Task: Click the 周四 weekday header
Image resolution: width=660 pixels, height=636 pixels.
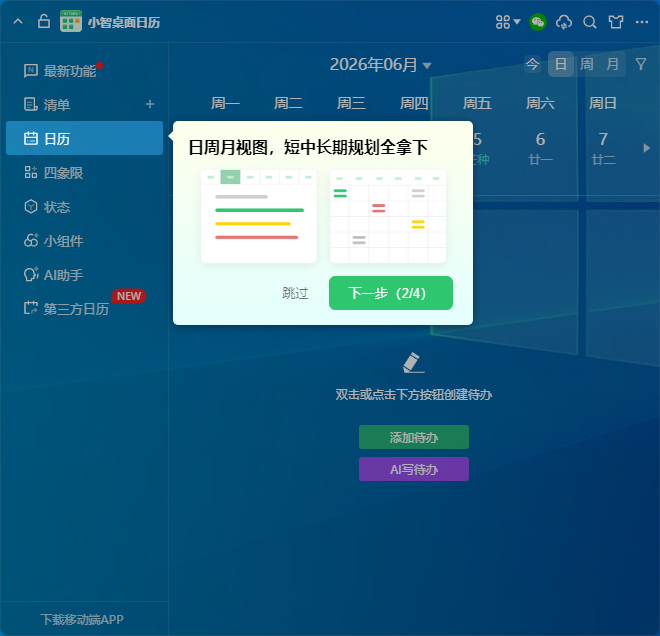Action: 414,103
